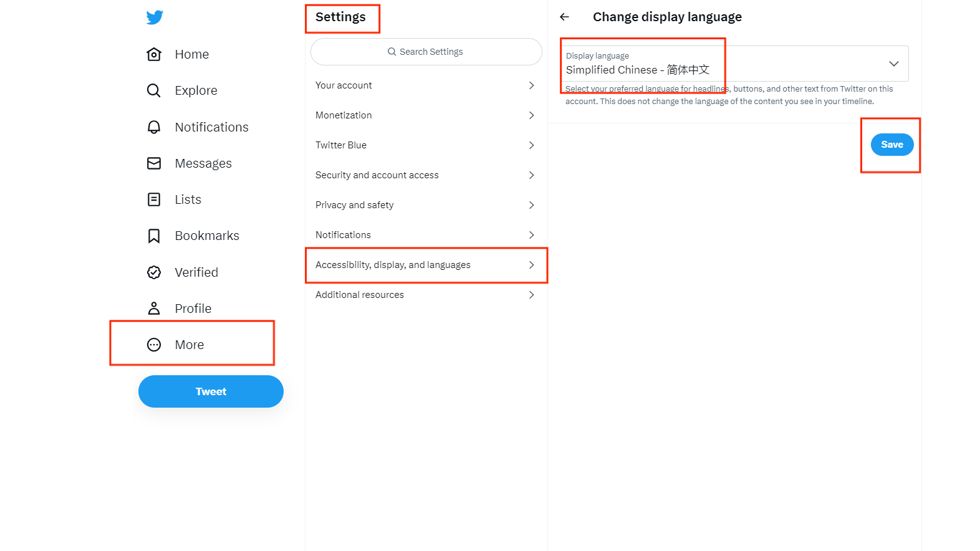Click the Save button
This screenshot has width=980, height=551.
[x=892, y=145]
